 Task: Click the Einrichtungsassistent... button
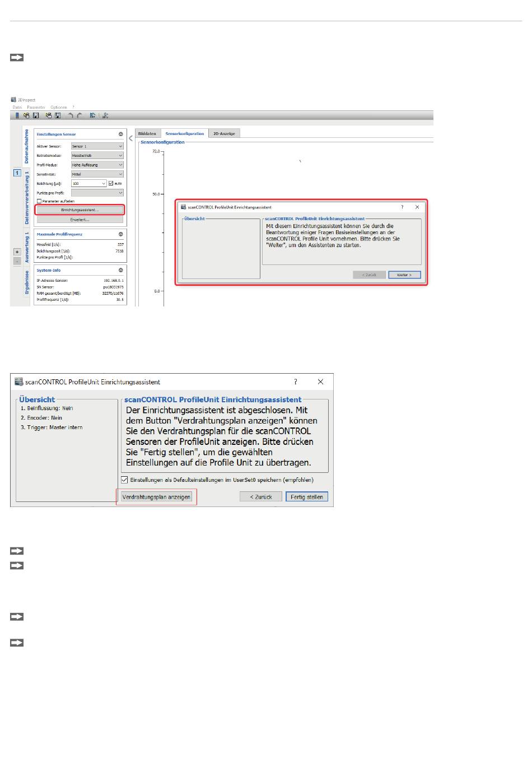pyautogui.click(x=80, y=210)
